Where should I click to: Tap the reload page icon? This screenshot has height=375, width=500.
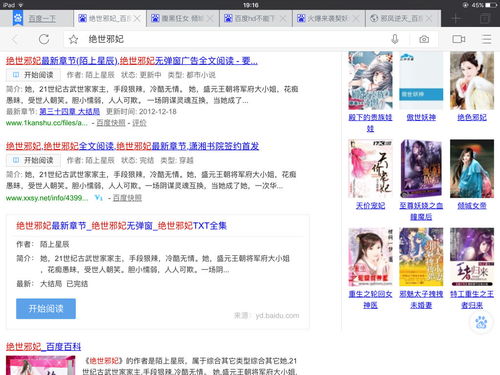(x=44, y=39)
